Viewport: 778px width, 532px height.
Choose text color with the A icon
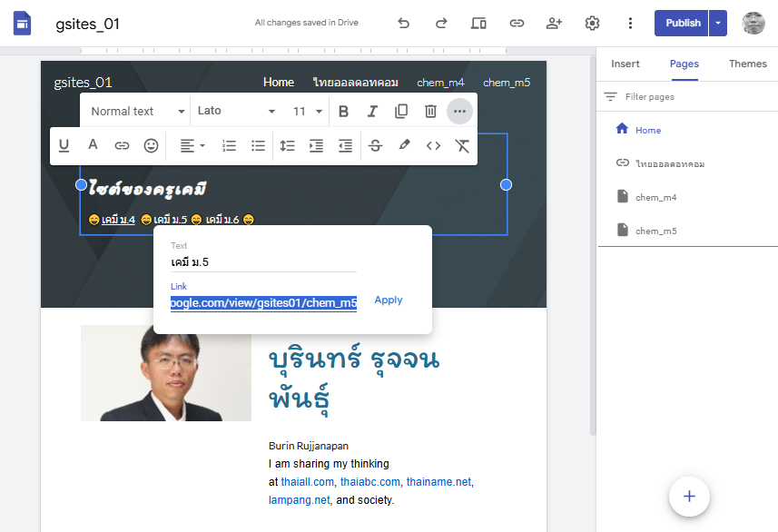(x=92, y=145)
